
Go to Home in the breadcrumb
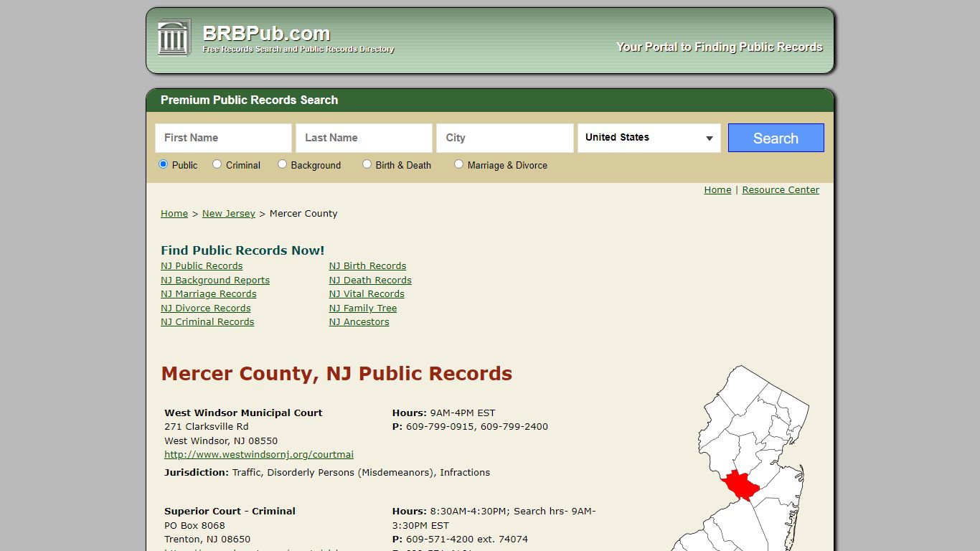pos(174,214)
